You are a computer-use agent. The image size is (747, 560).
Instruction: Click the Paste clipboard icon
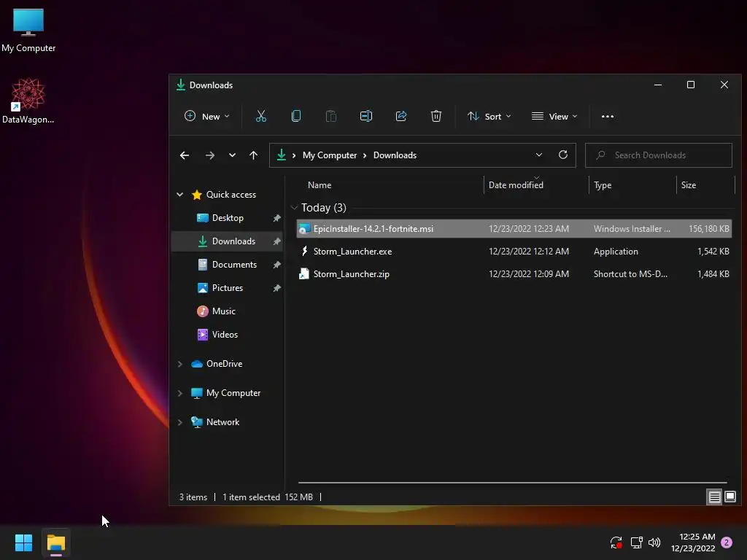pyautogui.click(x=330, y=116)
